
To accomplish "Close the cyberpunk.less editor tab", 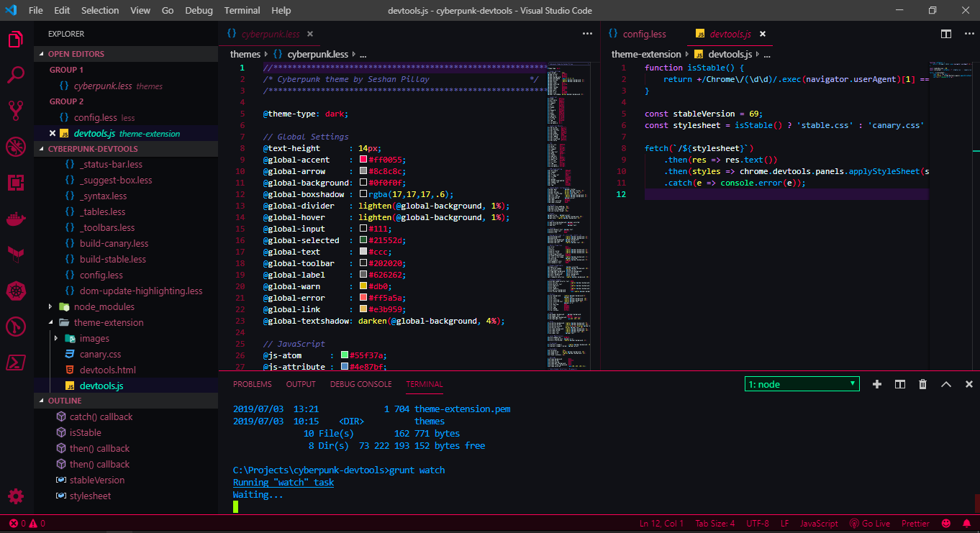I will [309, 34].
